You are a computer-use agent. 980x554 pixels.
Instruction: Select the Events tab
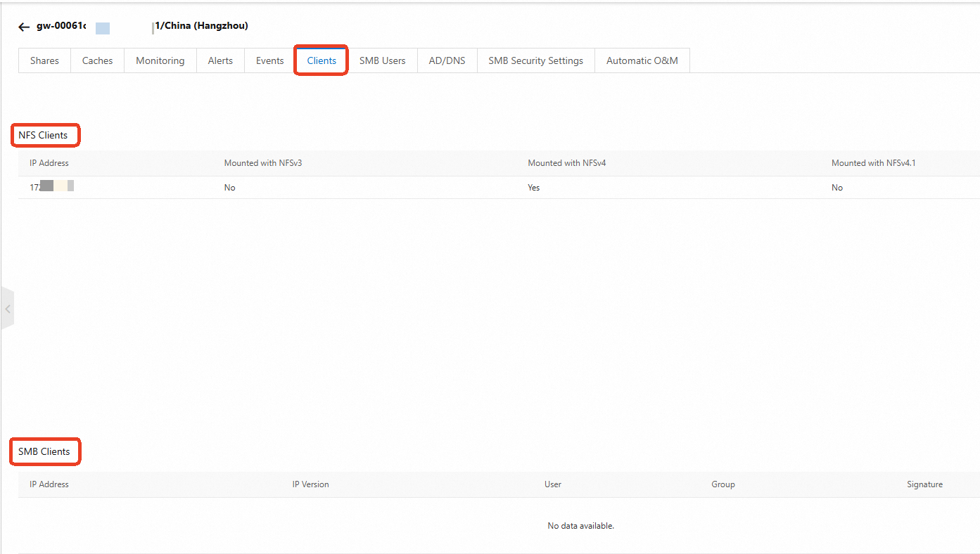tap(269, 60)
